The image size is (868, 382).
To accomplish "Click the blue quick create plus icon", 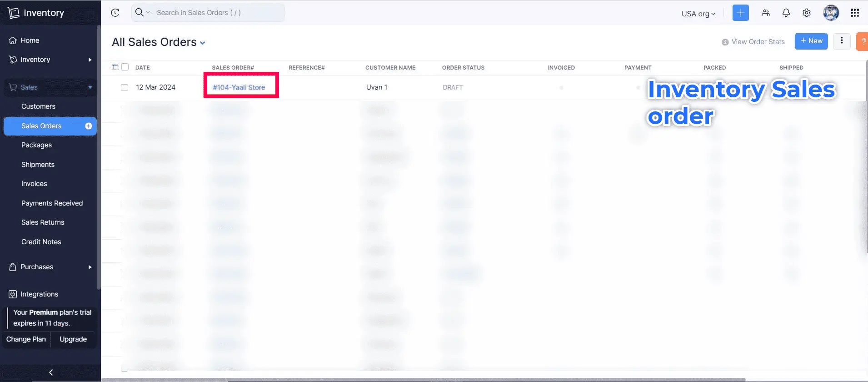I will [740, 13].
